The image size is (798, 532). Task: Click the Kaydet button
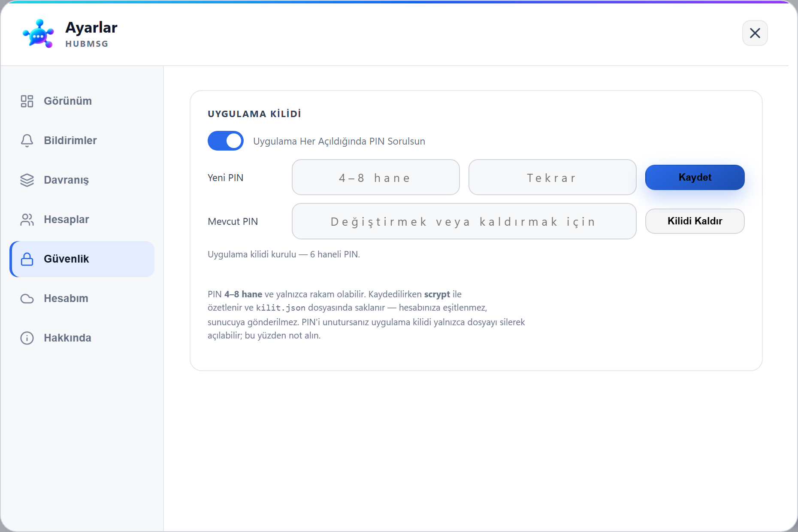(x=695, y=177)
